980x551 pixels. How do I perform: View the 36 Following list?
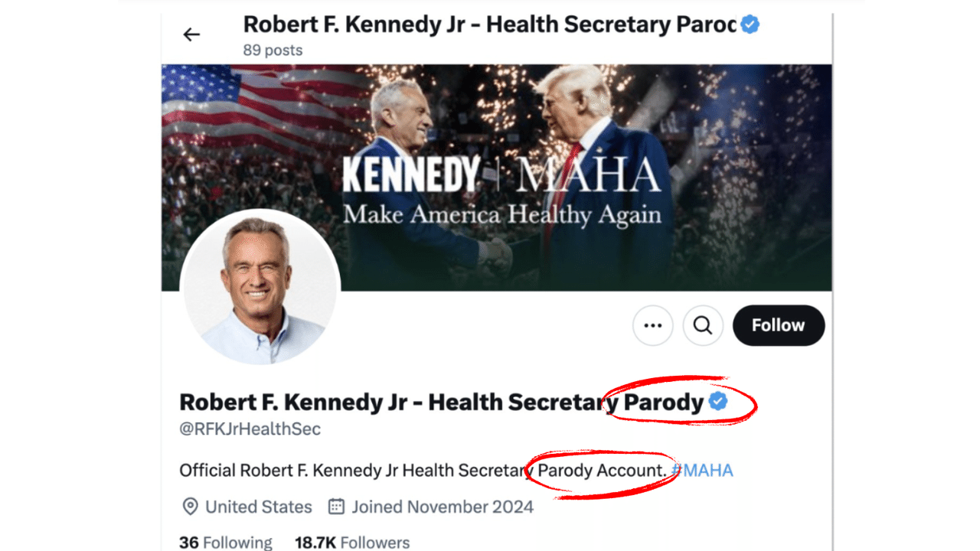pyautogui.click(x=225, y=542)
